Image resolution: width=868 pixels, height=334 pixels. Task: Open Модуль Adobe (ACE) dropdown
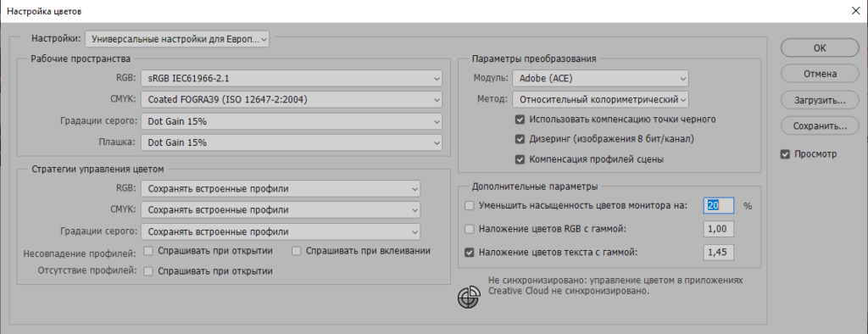(x=600, y=79)
